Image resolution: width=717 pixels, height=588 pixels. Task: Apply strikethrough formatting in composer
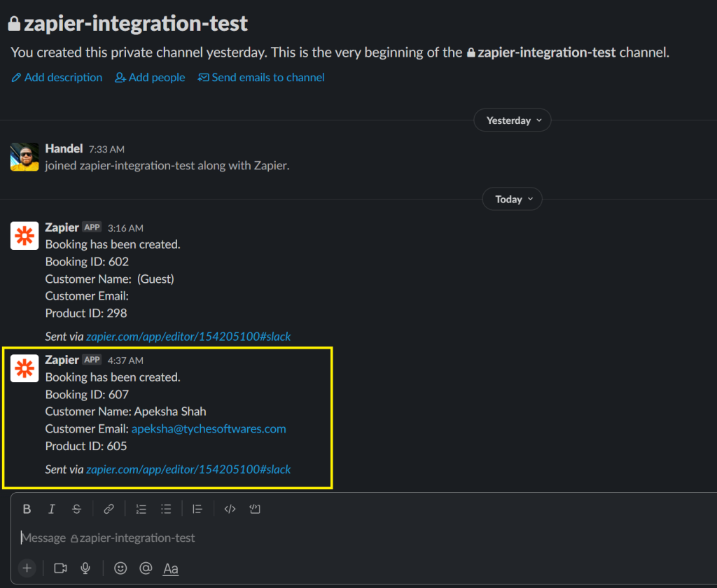76,509
